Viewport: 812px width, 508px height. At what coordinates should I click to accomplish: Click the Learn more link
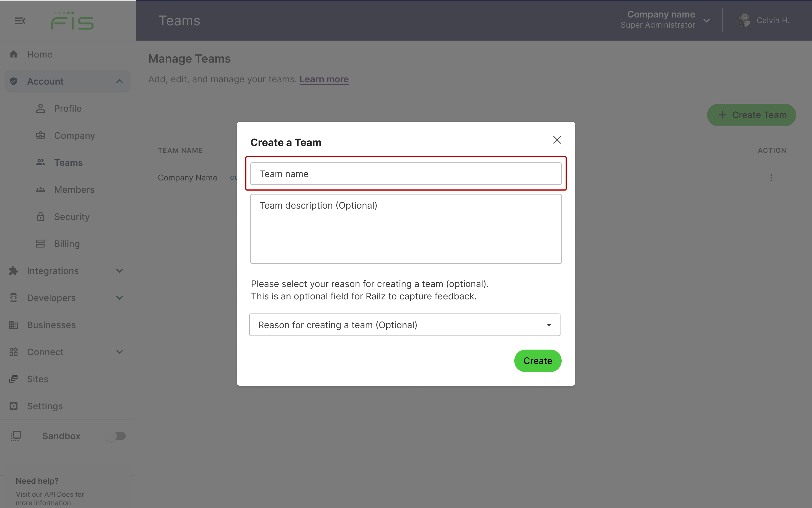[x=324, y=79]
